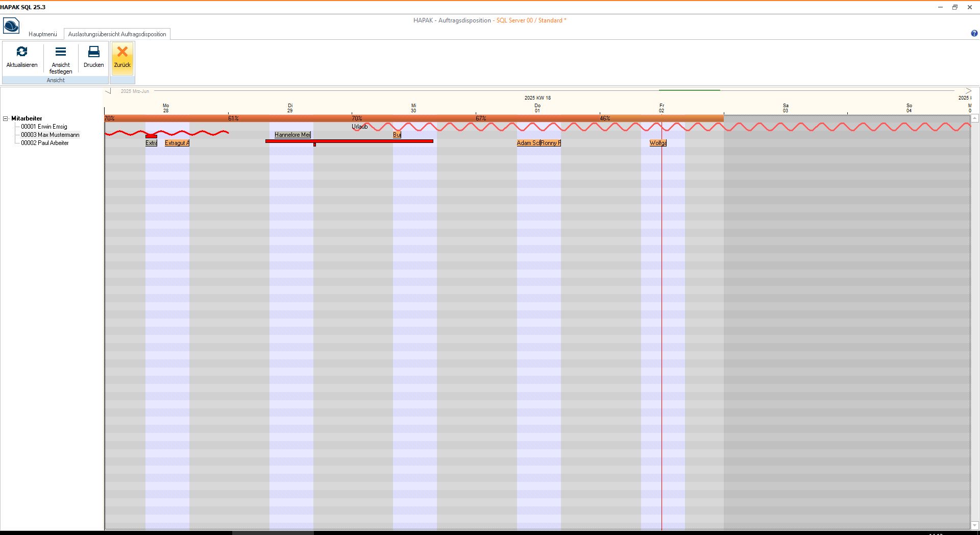Viewport: 980px width, 535px height.
Task: Select employee 00003 Max Mustermann
Action: point(50,135)
